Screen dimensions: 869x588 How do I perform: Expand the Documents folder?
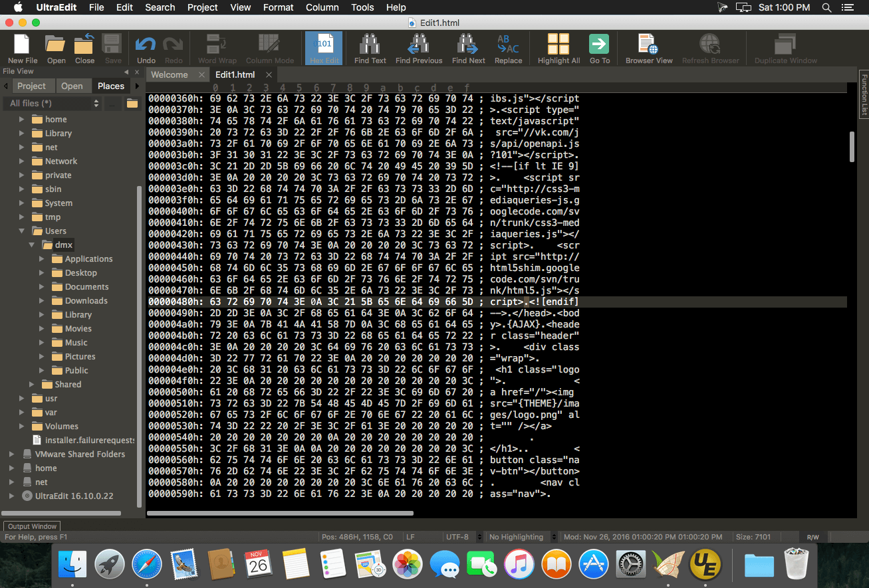coord(42,287)
